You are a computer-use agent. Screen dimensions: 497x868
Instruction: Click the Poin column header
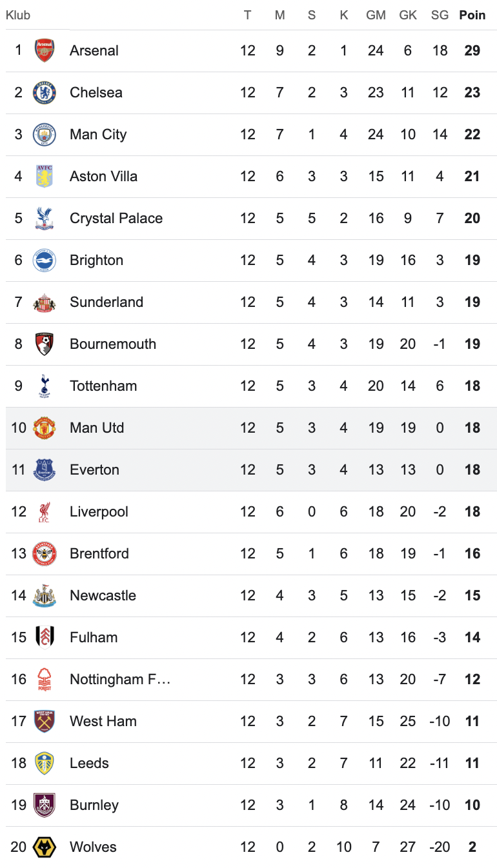click(x=472, y=15)
